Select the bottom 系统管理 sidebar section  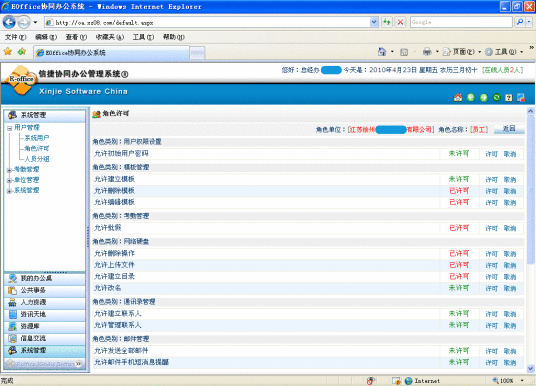click(x=45, y=350)
